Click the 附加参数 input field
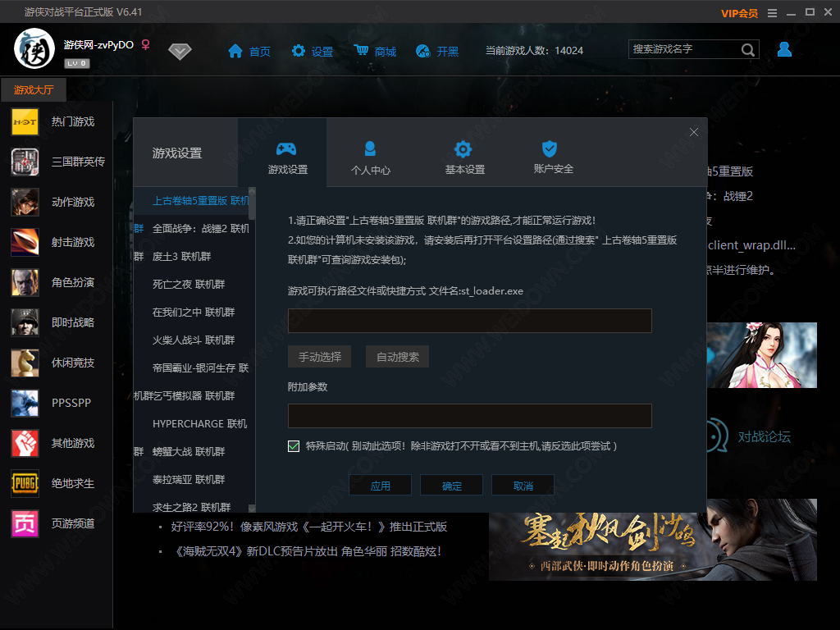840x630 pixels. click(x=469, y=416)
